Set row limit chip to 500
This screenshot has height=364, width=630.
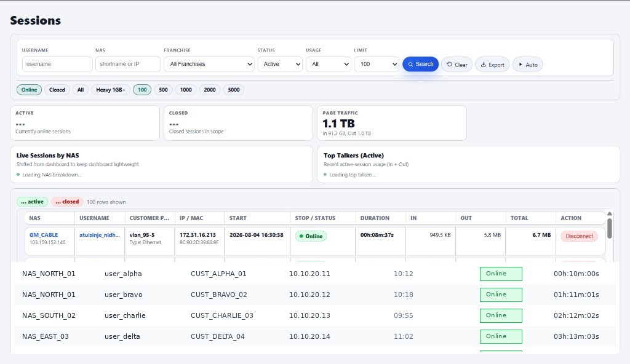[x=163, y=90]
